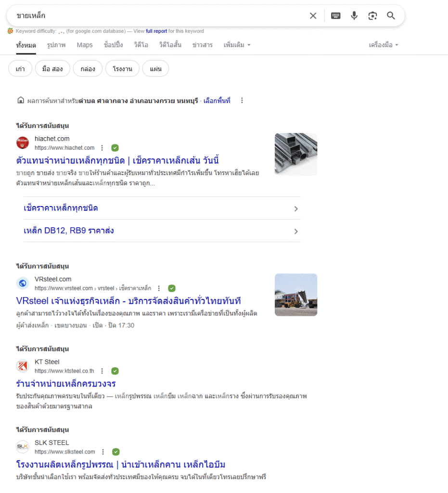Image resolution: width=448 pixels, height=493 pixels.
Task: Click green verified badge beside hiachet.com URL
Action: 115,148
